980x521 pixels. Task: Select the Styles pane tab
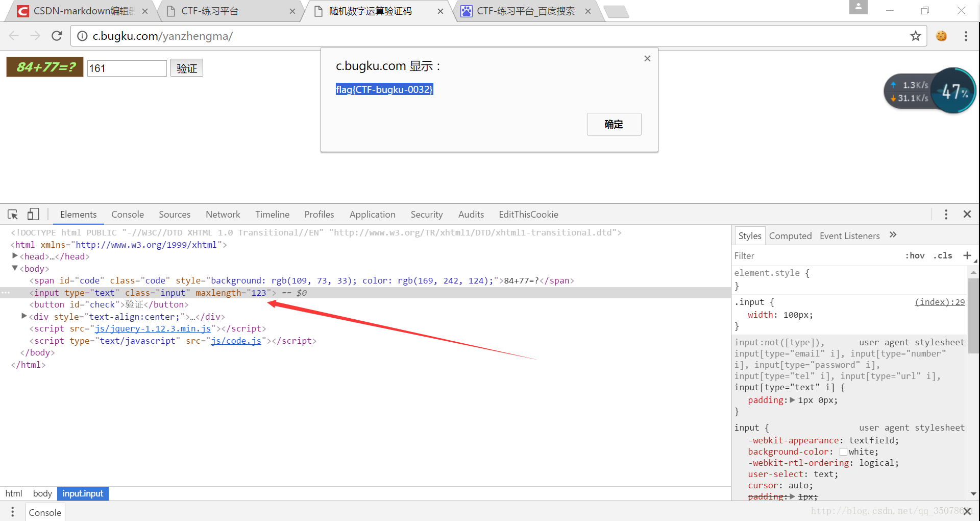(749, 235)
